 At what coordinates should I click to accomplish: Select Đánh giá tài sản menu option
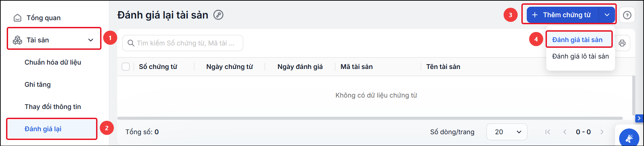[577, 40]
